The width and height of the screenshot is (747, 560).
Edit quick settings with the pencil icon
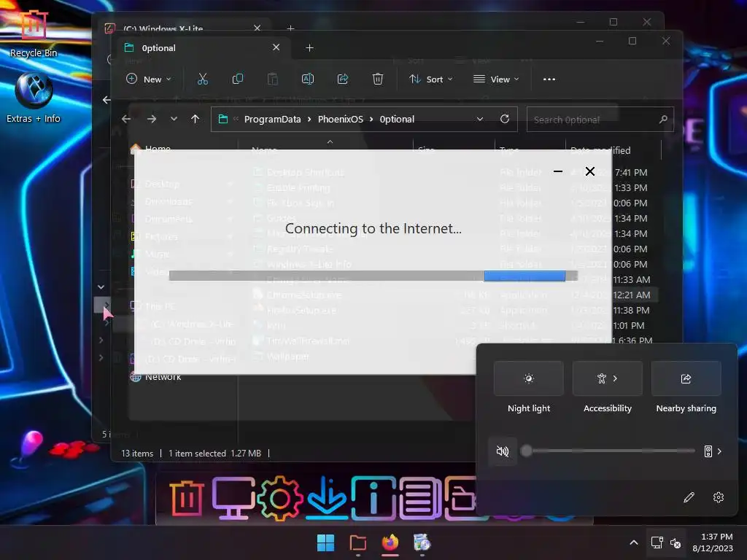[689, 497]
